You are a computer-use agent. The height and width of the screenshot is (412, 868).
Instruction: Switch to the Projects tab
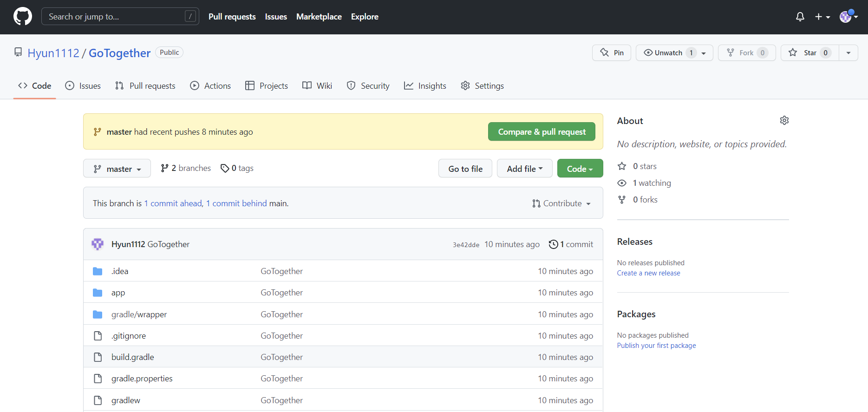coord(267,86)
